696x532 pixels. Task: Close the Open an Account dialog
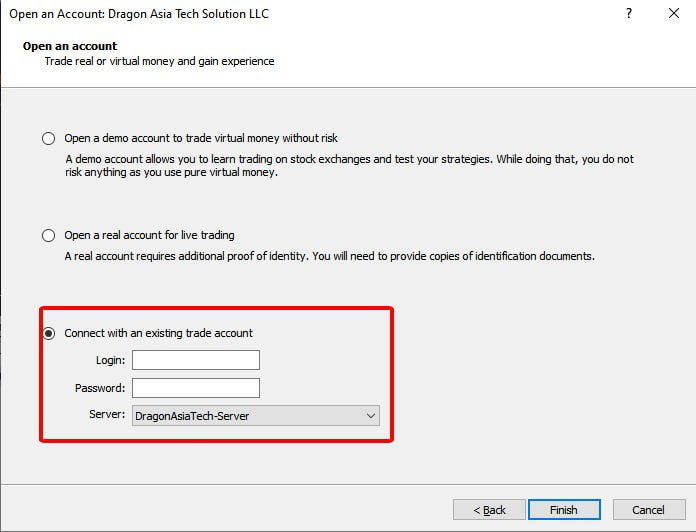(x=674, y=13)
